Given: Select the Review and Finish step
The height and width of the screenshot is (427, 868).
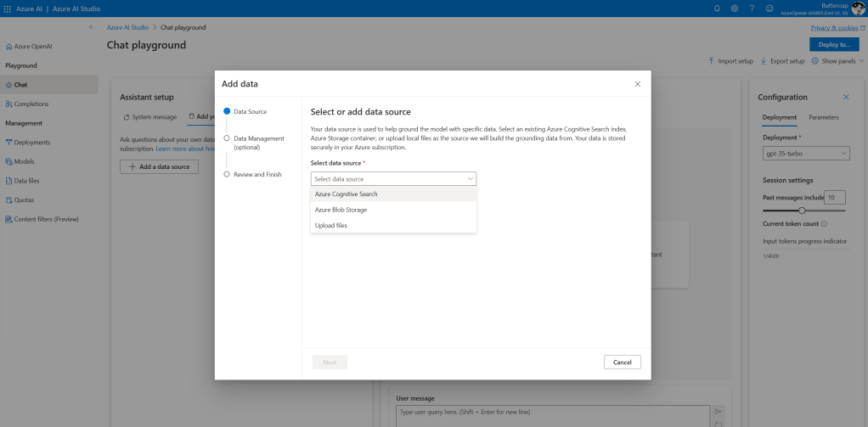Looking at the screenshot, I should pyautogui.click(x=257, y=174).
